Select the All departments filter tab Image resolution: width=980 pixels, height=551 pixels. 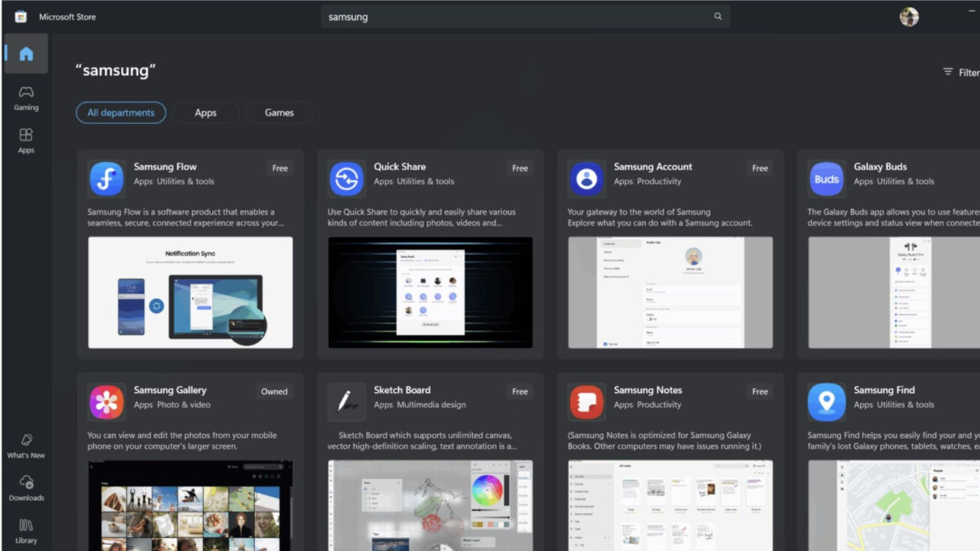121,112
